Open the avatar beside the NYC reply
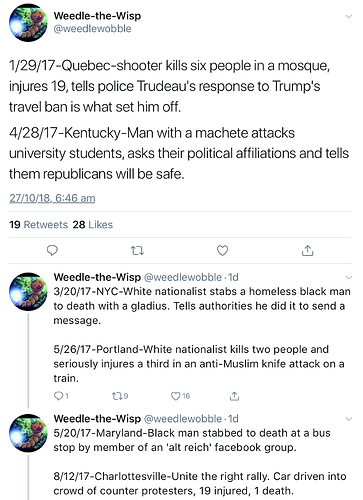 pos(28,292)
